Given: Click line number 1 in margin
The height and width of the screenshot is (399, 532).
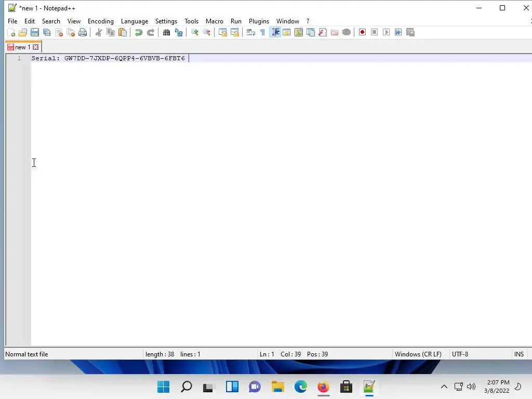Looking at the screenshot, I should tap(19, 58).
